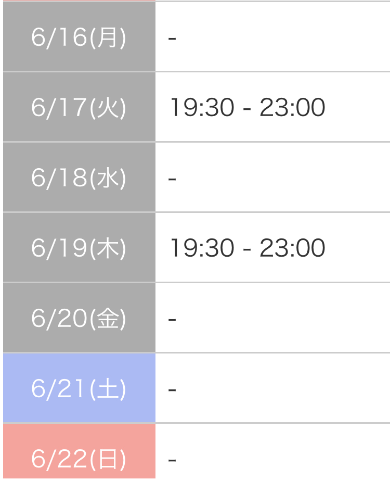The width and height of the screenshot is (390, 479).
Task: Click the dash for 6/18 Wednesday
Action: [172, 179]
